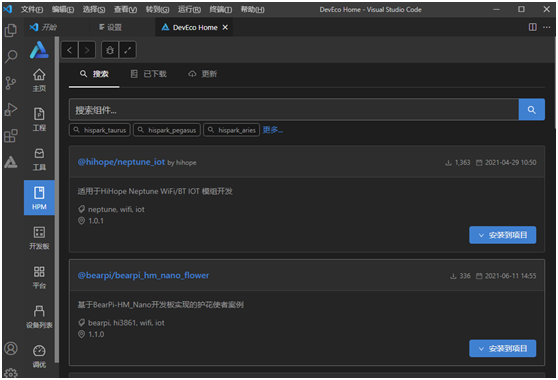The width and height of the screenshot is (558, 380).
Task: Open Manage gear icon
Action: (11, 373)
